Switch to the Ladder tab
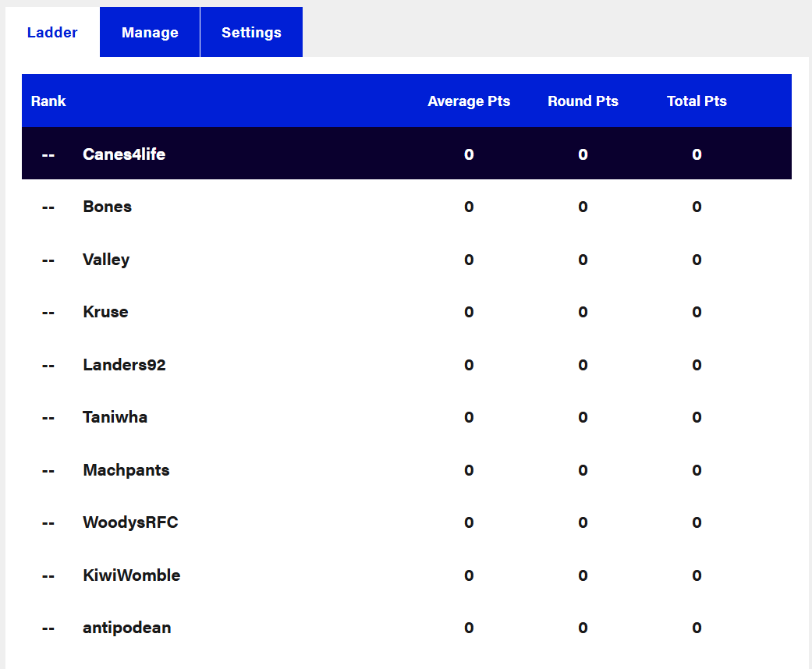This screenshot has height=669, width=812. point(52,33)
